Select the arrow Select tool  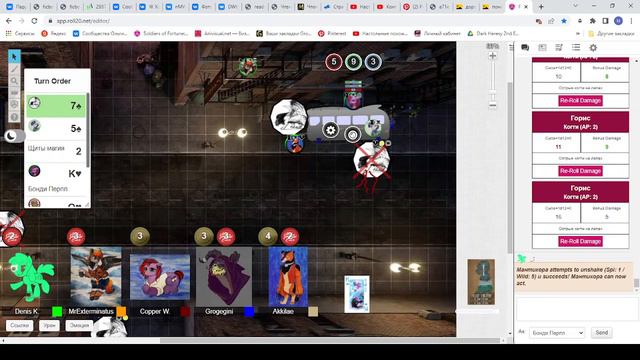[x=14, y=56]
